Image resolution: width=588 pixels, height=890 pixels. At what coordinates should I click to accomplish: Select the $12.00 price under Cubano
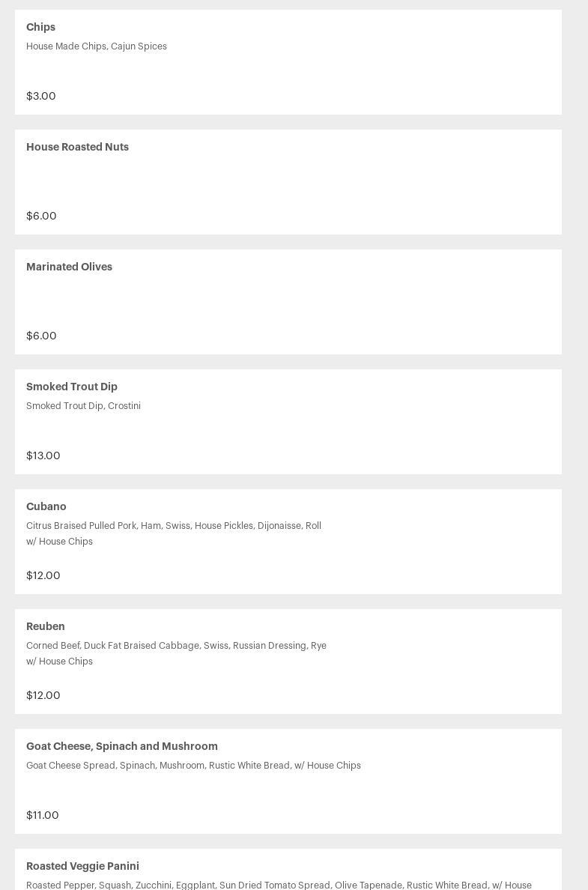pos(43,575)
